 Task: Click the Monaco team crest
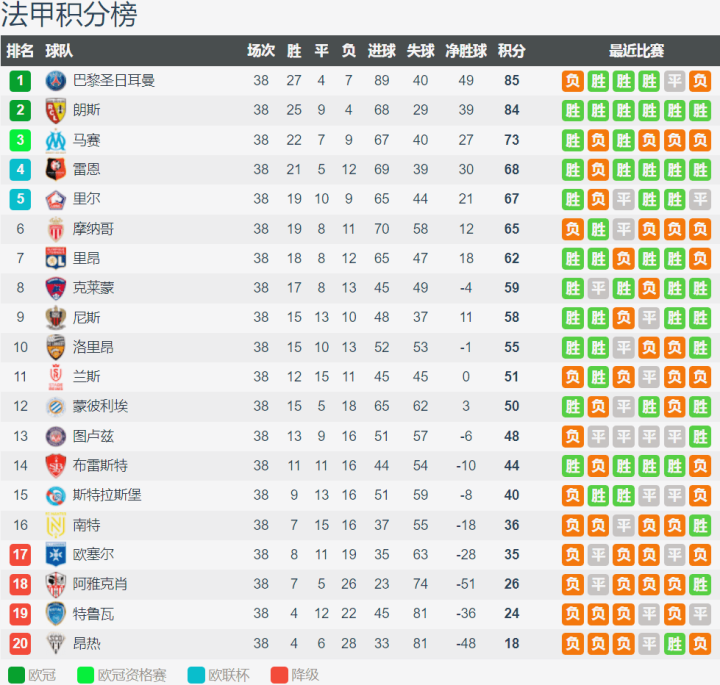(x=55, y=229)
